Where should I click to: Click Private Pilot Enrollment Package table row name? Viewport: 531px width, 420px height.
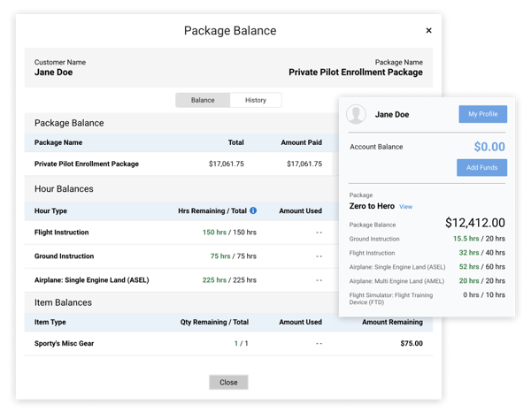(x=87, y=164)
